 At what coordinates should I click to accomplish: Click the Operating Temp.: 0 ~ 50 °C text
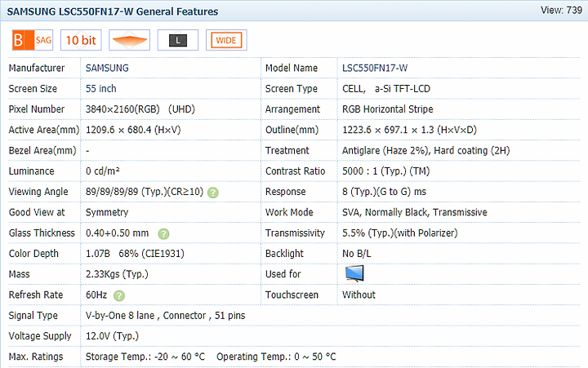(276, 357)
